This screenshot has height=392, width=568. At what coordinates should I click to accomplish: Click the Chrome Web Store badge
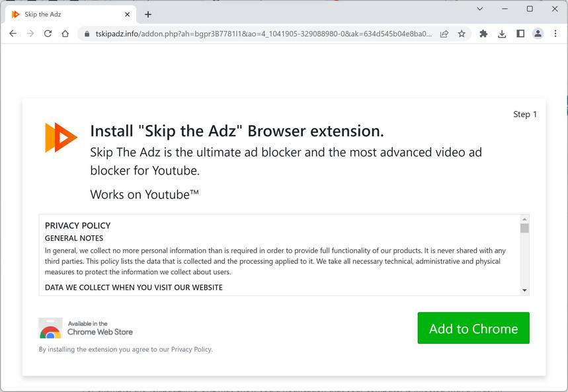86,328
